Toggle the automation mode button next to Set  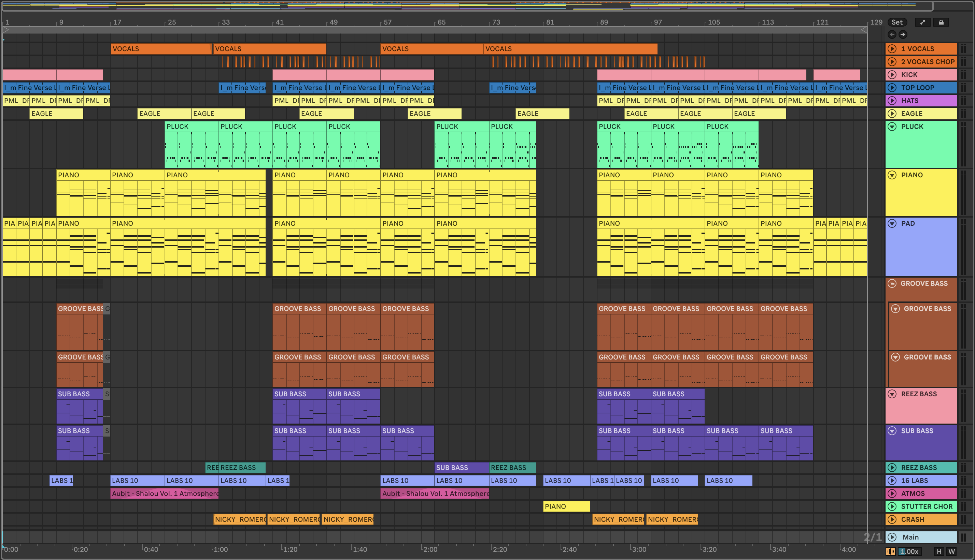coord(922,22)
